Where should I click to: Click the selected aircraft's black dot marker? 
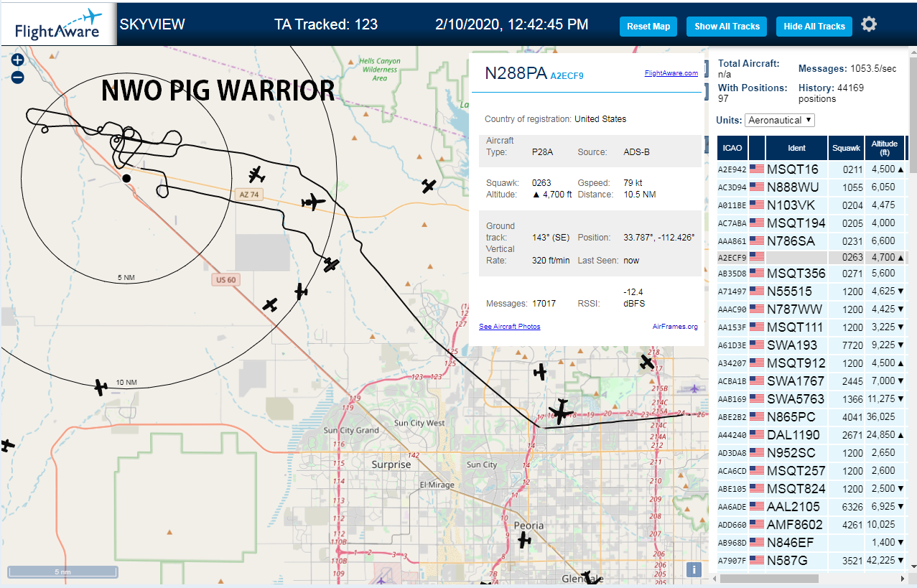click(x=126, y=178)
